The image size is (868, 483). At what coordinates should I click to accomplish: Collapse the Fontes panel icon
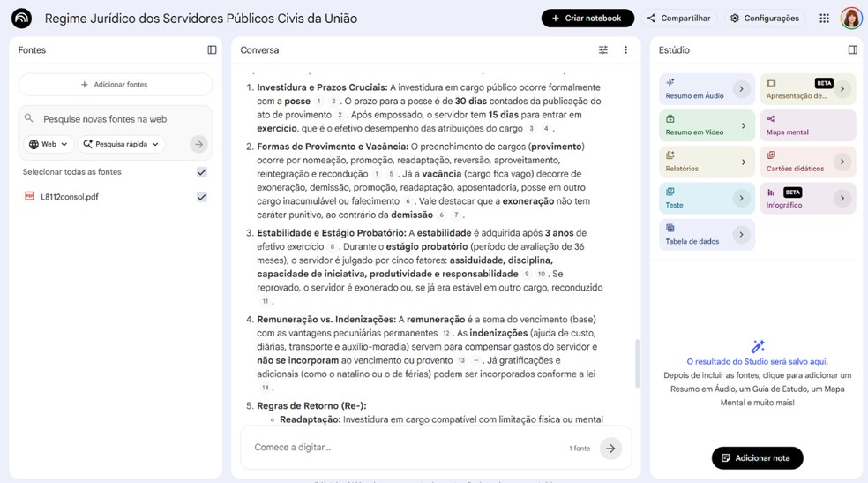(212, 49)
